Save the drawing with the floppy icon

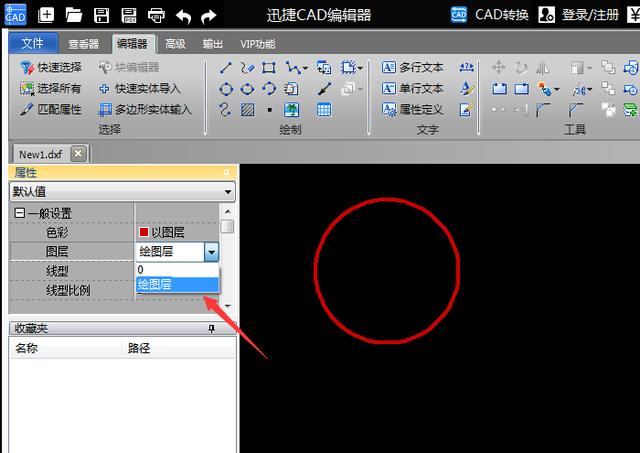point(101,16)
